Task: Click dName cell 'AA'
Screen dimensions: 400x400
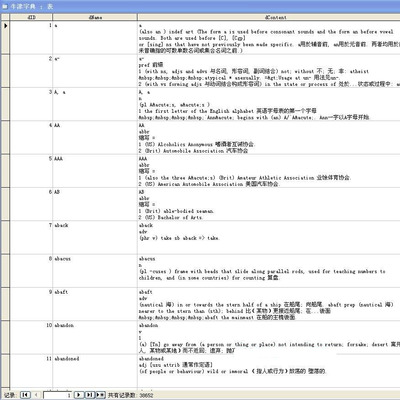Action: 95,138
